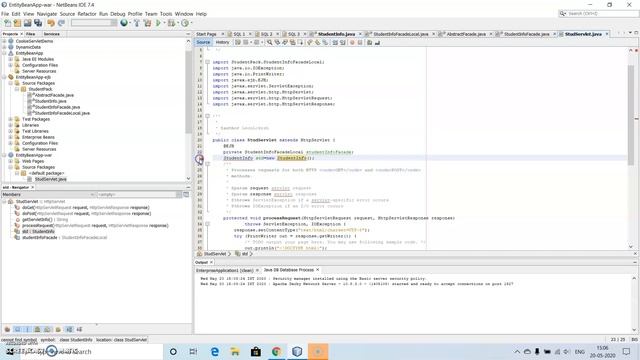Click the Debug Project toolbar icon
Viewport: 640px width, 360px height.
tap(171, 23)
